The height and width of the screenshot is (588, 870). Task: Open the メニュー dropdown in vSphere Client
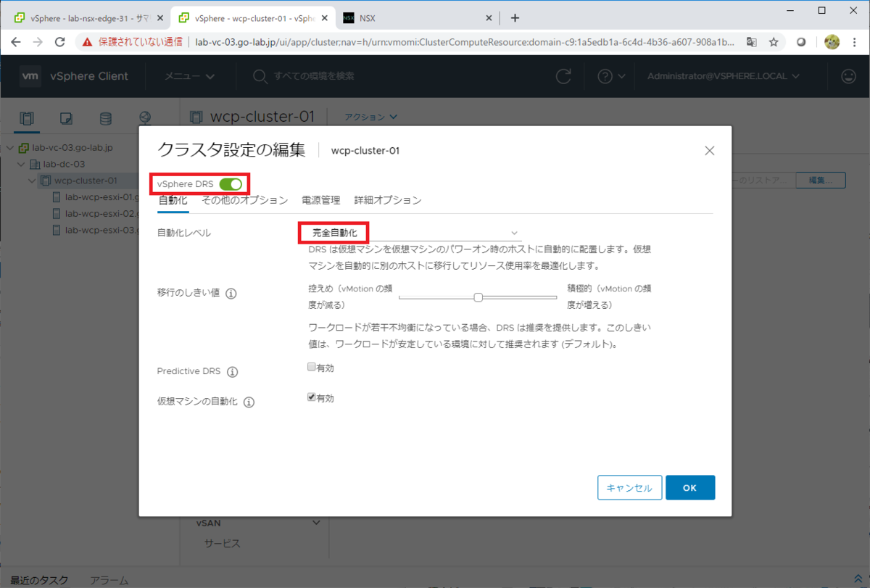coord(189,76)
